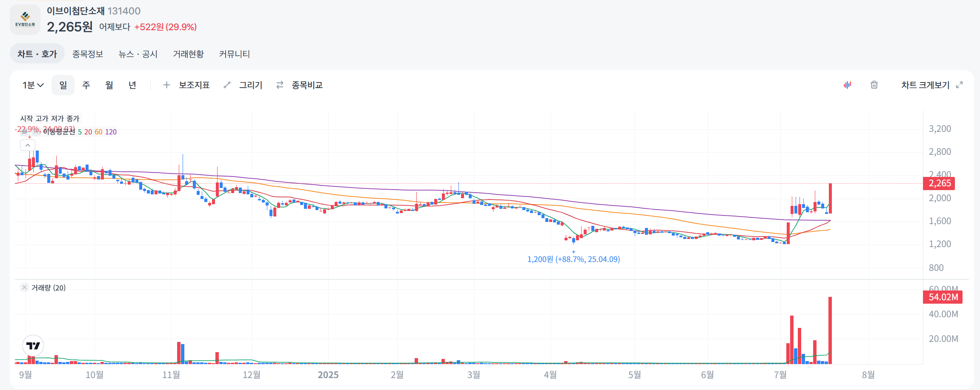Select the 일 daily chart period
This screenshot has height=390, width=980.
pyautogui.click(x=63, y=85)
